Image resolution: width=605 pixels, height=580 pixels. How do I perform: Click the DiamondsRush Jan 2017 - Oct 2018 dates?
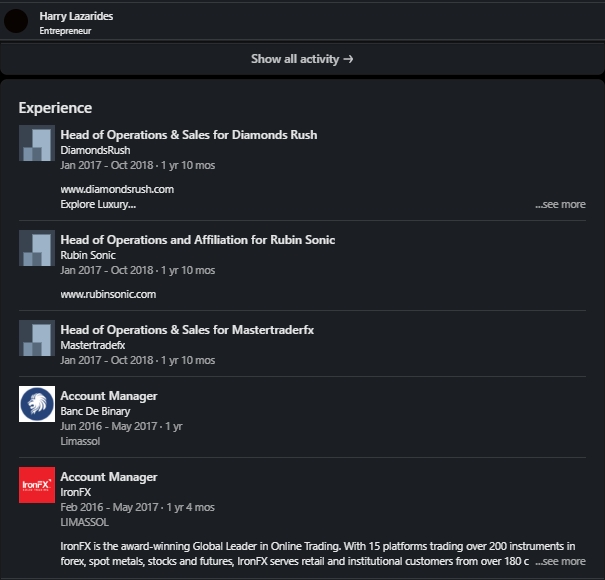coord(107,165)
